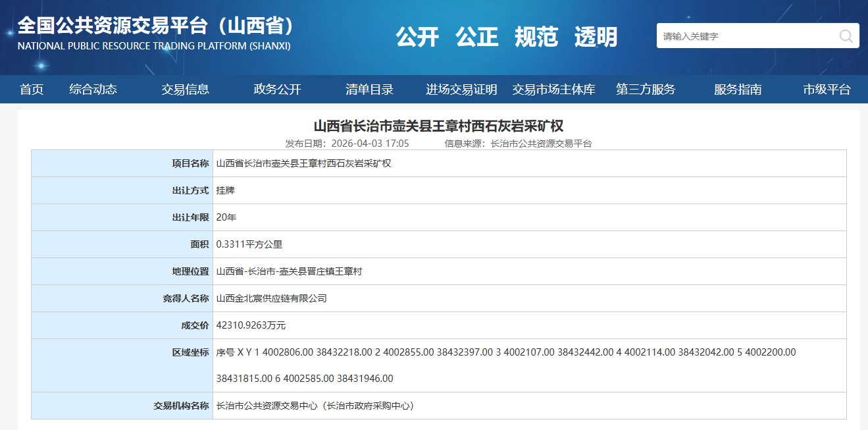Viewport: 868px width, 430px height.
Task: Select 进场交易证明 navigation item
Action: pos(461,90)
